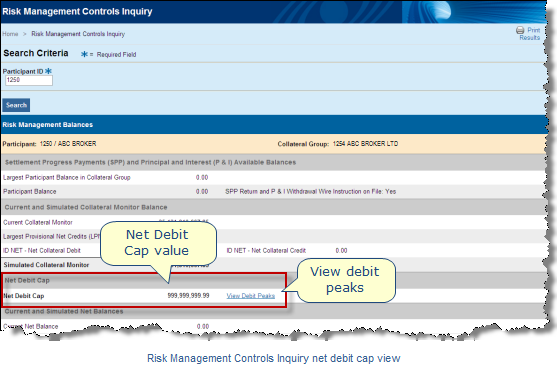This screenshot has width=557, height=377.
Task: Click the Largest Participant Balance in Collateral Group row
Action: click(273, 178)
